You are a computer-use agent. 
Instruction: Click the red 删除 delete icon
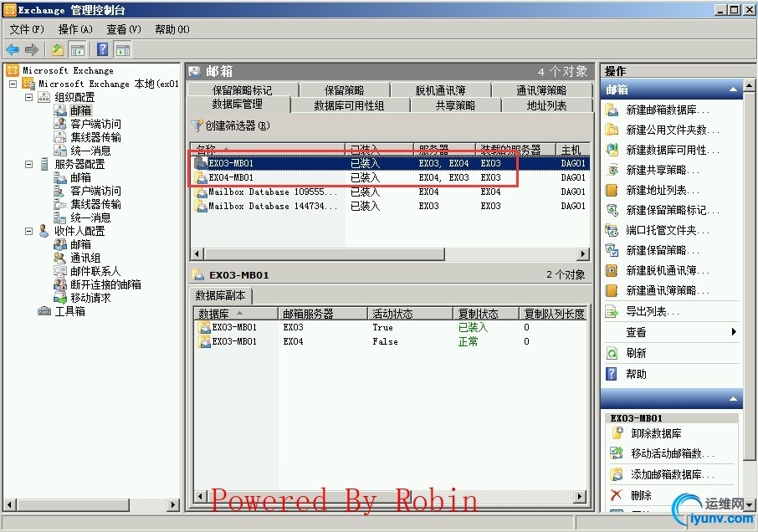(617, 495)
